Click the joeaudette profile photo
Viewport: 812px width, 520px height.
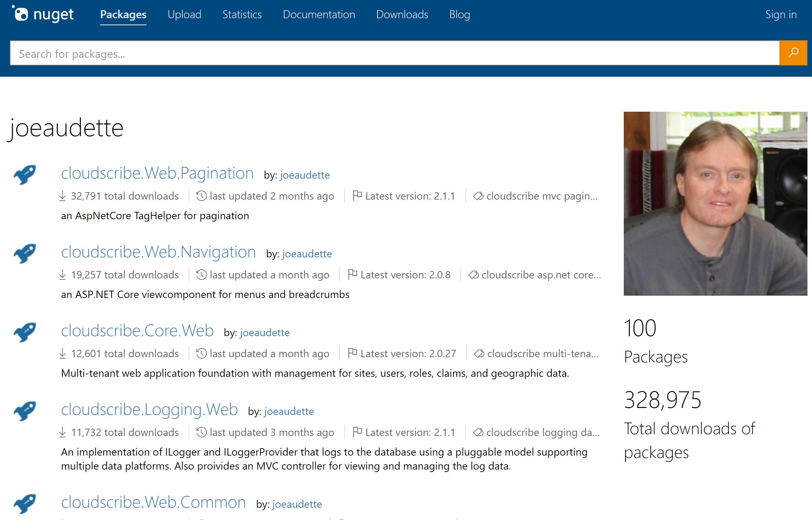[x=715, y=203]
